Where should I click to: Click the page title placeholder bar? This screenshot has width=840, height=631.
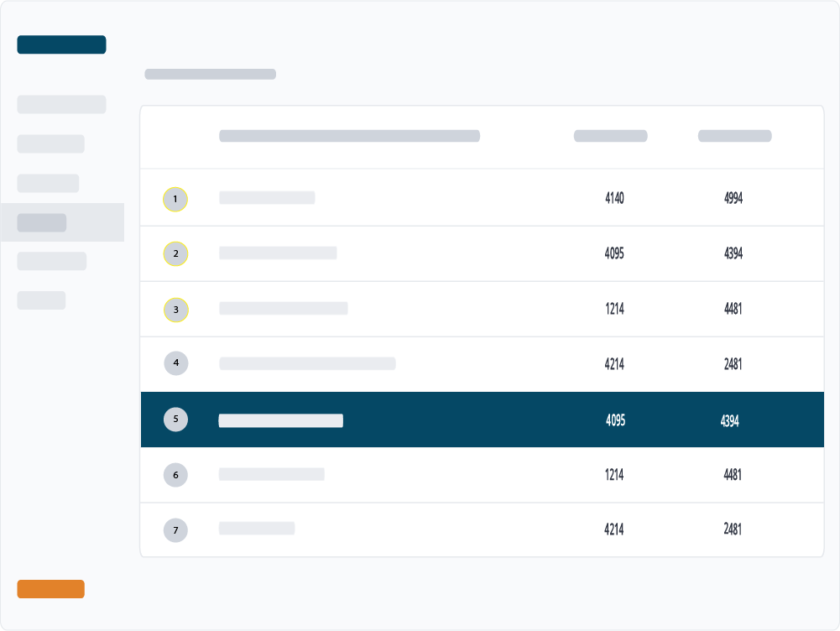tap(210, 74)
